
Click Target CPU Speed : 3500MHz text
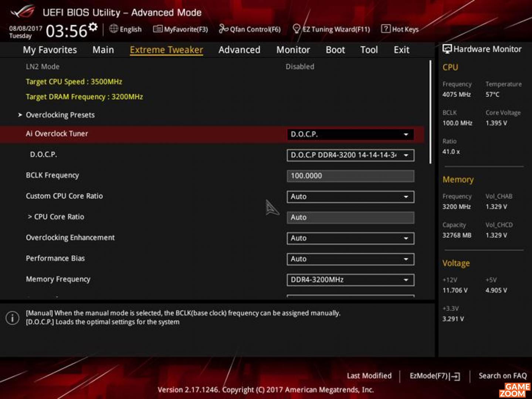[74, 82]
